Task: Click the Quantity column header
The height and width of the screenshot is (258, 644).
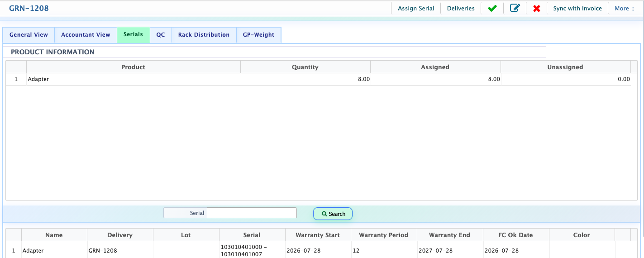Action: point(305,67)
